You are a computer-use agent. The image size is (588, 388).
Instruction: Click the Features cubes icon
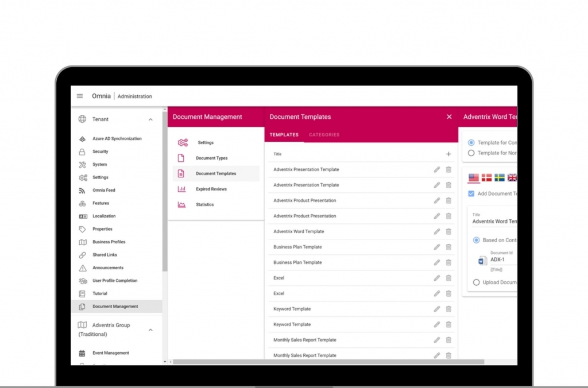tap(83, 203)
